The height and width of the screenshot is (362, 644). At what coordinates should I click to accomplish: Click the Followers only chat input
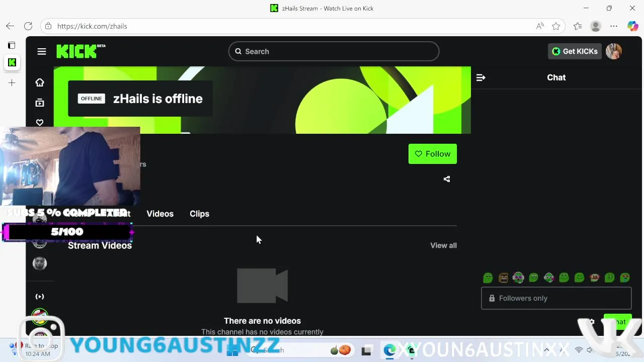point(556,298)
